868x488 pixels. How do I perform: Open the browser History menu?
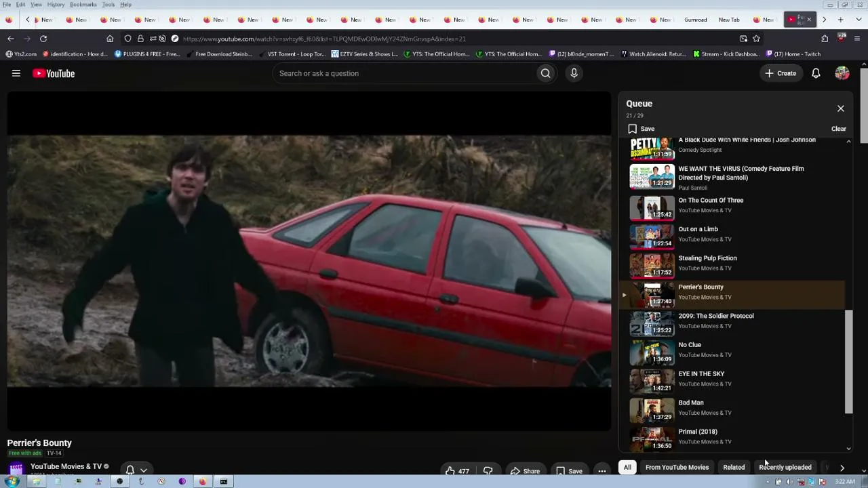[x=56, y=5]
